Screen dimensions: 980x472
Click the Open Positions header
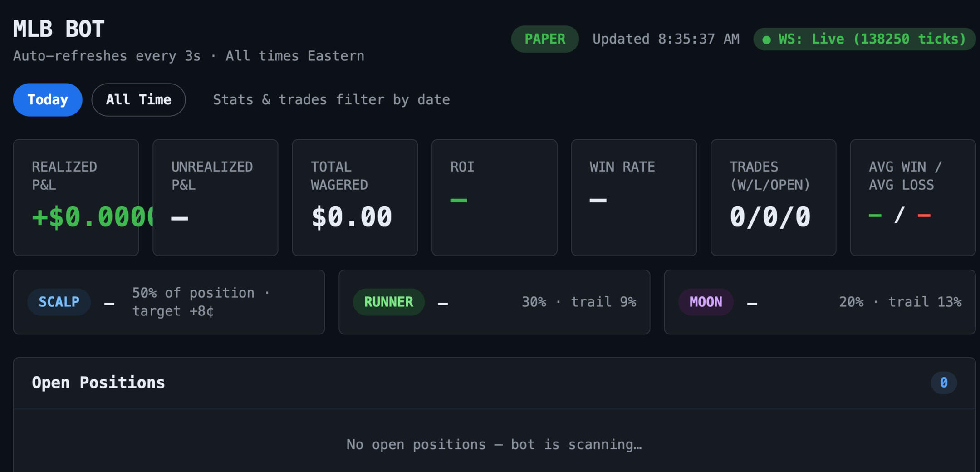(x=98, y=383)
